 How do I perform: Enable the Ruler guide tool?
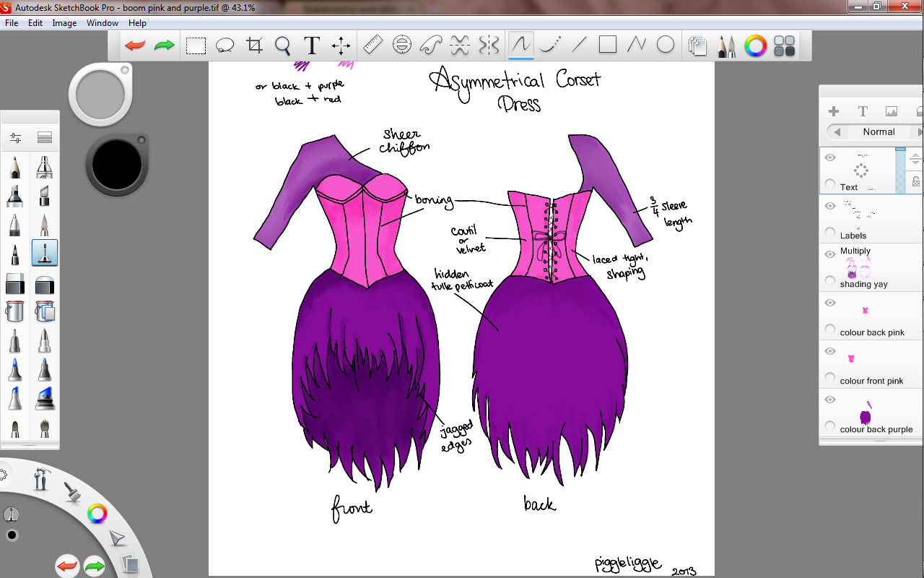[x=372, y=46]
